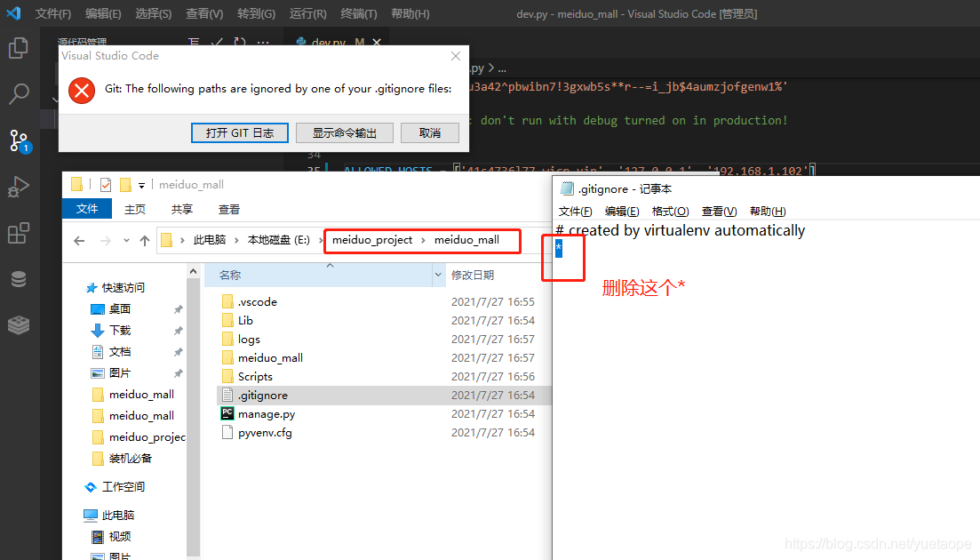Select the Lib folder
Screen dimensions: 980x560
pos(245,321)
